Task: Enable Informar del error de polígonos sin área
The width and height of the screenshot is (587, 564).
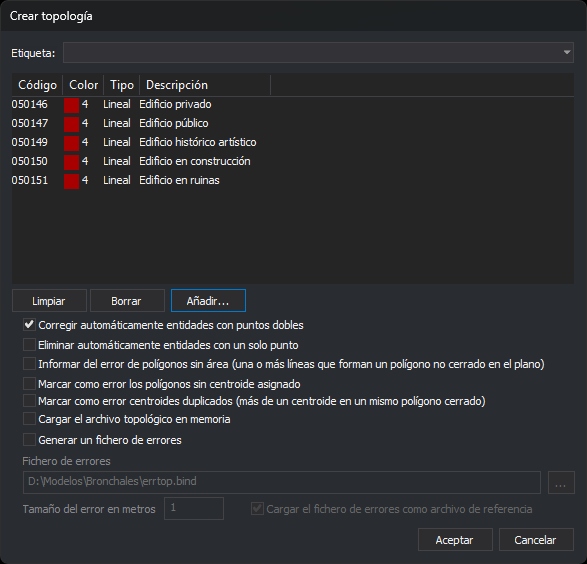Action: 29,364
